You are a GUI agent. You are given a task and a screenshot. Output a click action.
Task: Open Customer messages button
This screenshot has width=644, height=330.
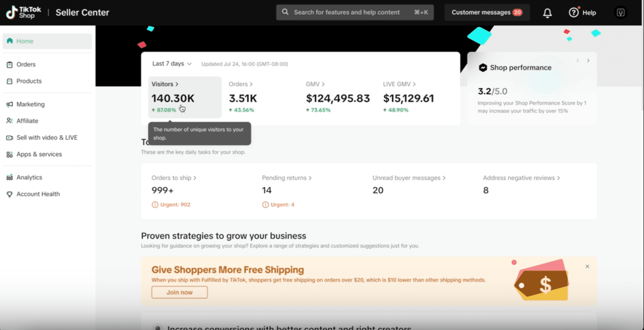click(487, 13)
